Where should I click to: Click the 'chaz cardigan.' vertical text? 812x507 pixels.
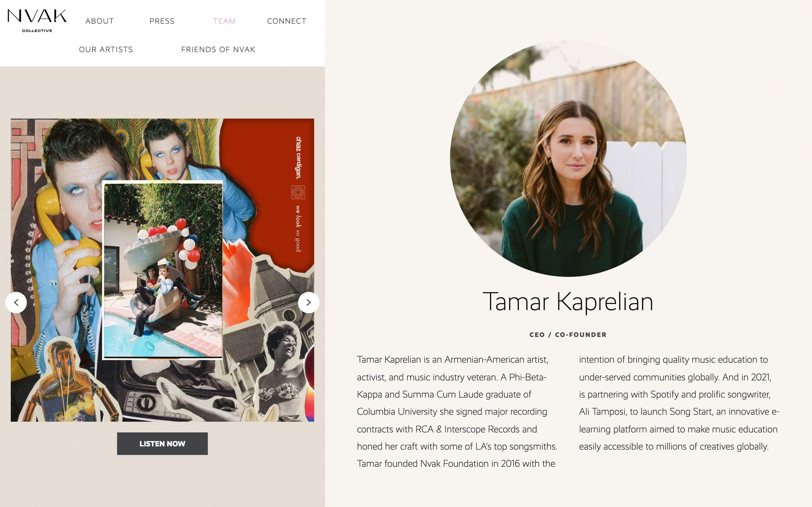298,158
